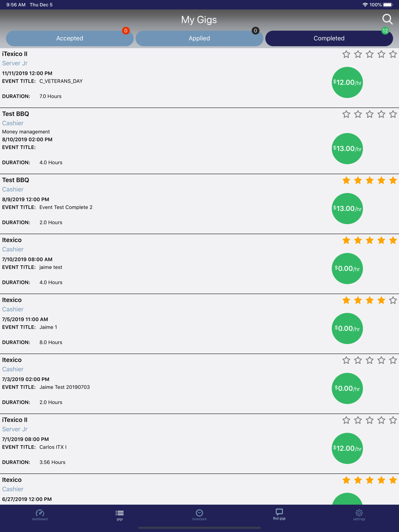
Task: Switch to the Accepted tab
Action: 70,38
